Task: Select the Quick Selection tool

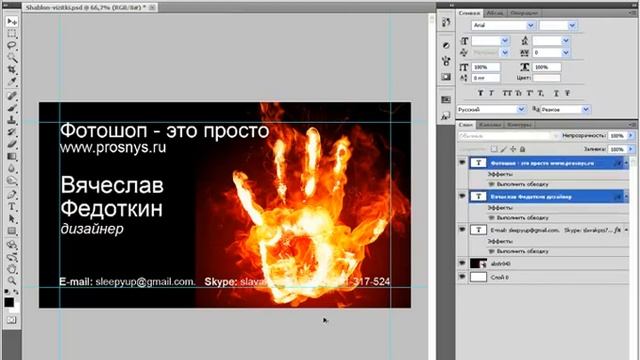Action: click(x=12, y=57)
